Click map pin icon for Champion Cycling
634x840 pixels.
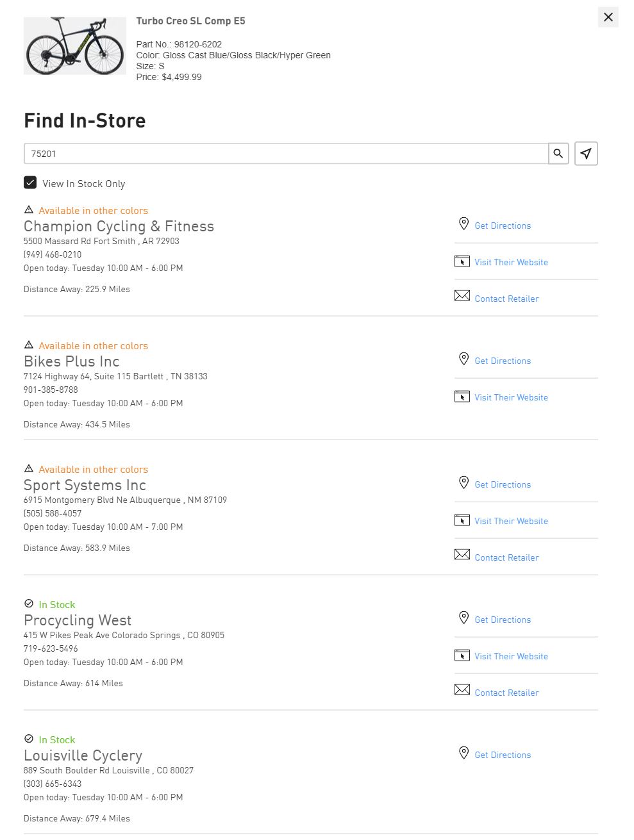click(463, 224)
